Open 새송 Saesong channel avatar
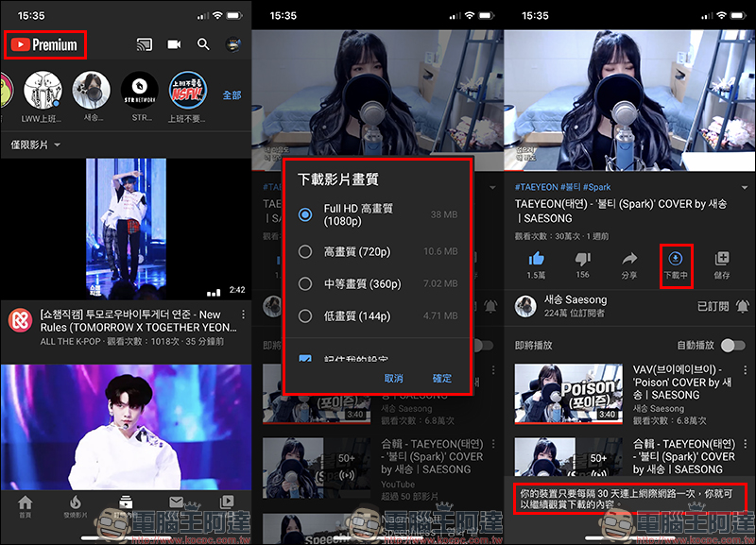Screen dimensions: 756x545 [x=525, y=306]
